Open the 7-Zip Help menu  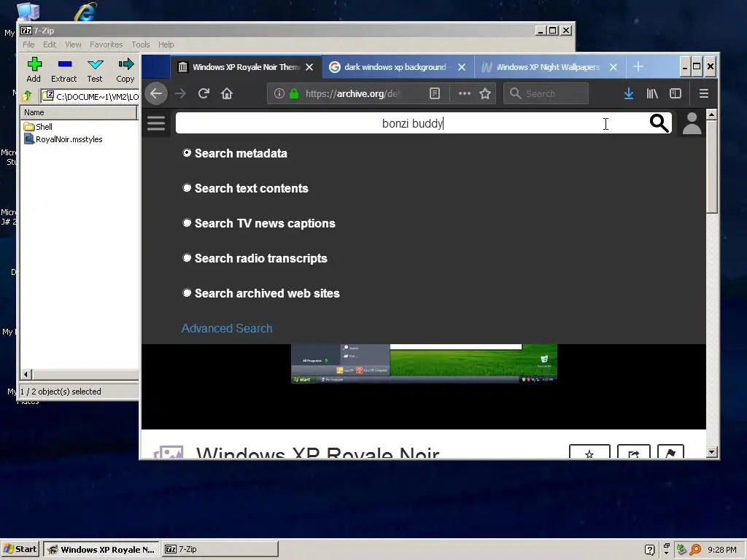166,44
